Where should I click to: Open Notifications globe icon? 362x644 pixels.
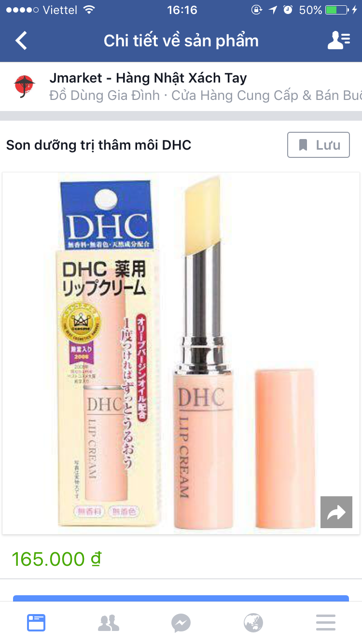pos(253,623)
